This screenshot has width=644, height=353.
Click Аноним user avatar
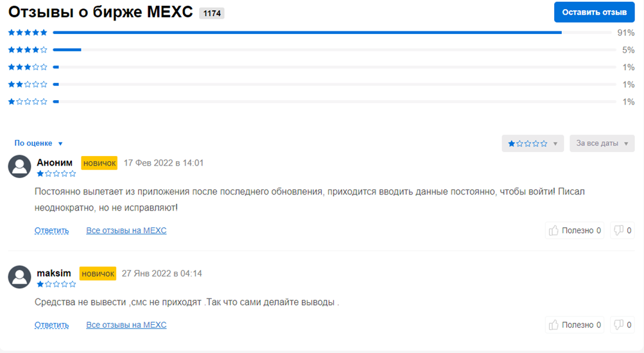click(x=19, y=166)
